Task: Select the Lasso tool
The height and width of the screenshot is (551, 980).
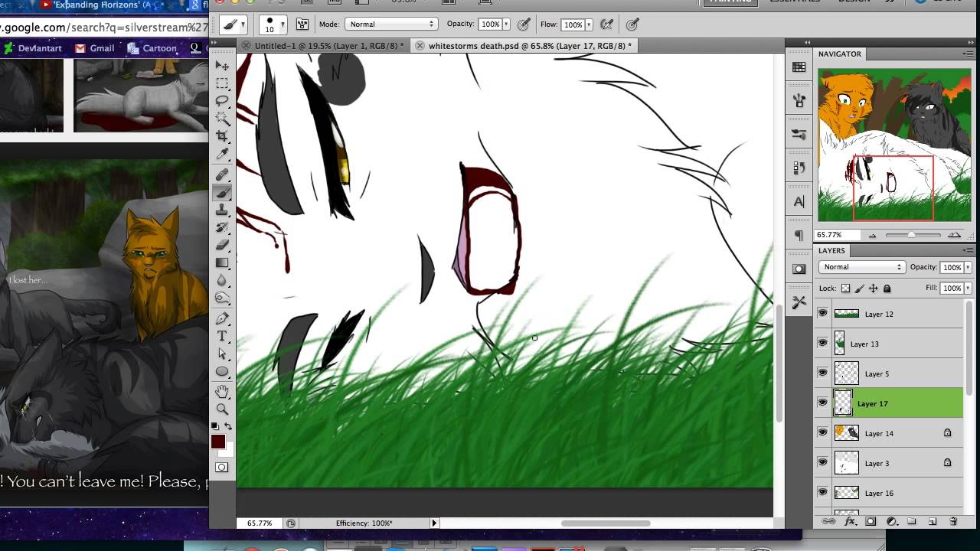Action: [x=222, y=101]
